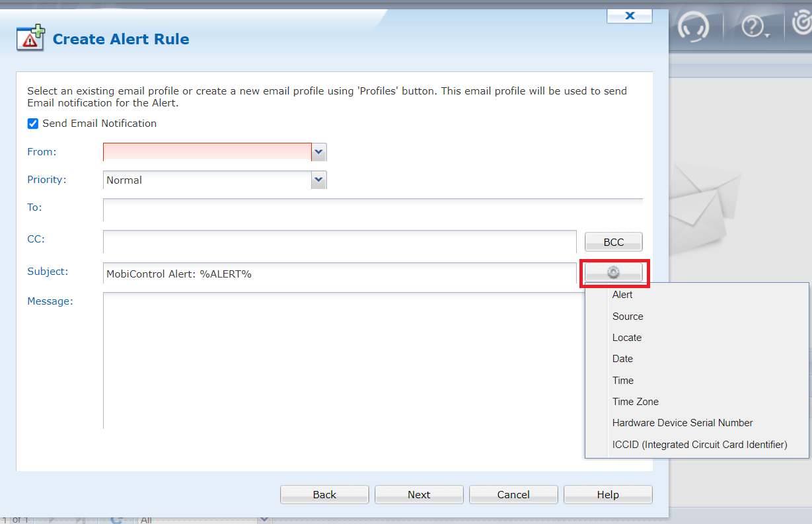Choose Source in the macro list

628,317
